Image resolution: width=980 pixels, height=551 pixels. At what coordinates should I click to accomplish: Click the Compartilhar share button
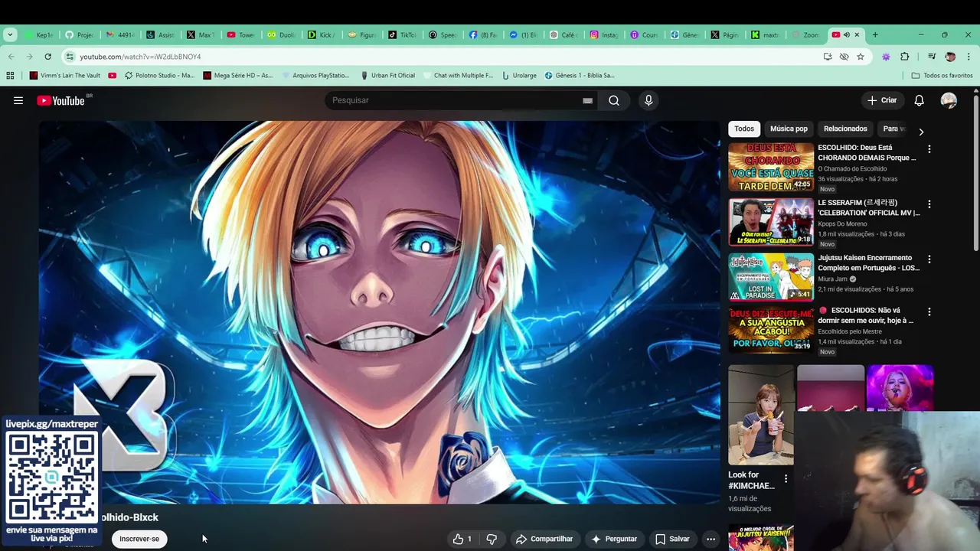pyautogui.click(x=544, y=539)
